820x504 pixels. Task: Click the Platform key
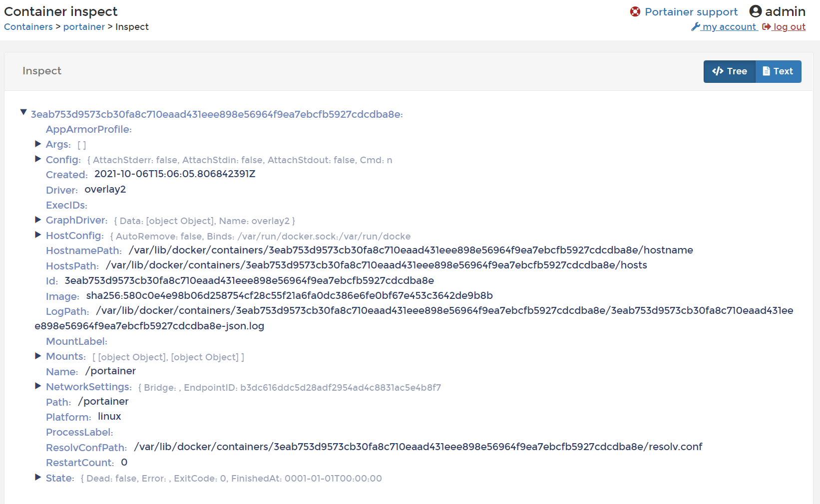point(68,417)
